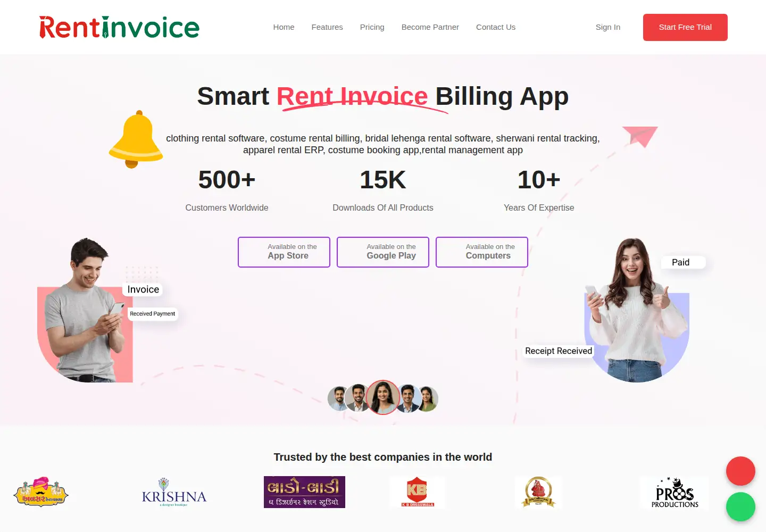Click the woman giving thumbs up image
The width and height of the screenshot is (766, 532).
(637, 310)
